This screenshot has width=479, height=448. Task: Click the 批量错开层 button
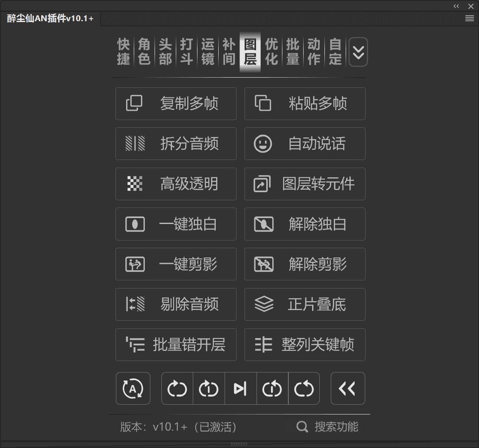[x=176, y=344]
